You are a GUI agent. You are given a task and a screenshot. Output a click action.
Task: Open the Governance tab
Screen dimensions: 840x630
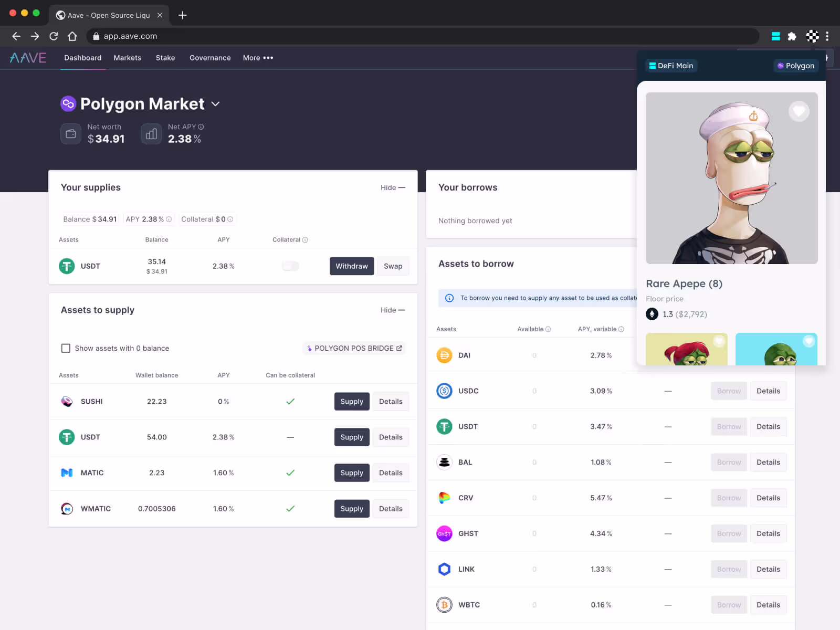210,58
